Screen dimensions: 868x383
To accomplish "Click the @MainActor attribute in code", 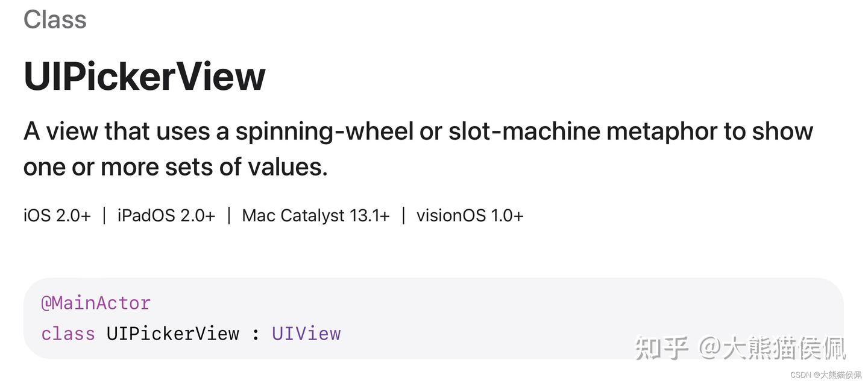I will coord(96,303).
